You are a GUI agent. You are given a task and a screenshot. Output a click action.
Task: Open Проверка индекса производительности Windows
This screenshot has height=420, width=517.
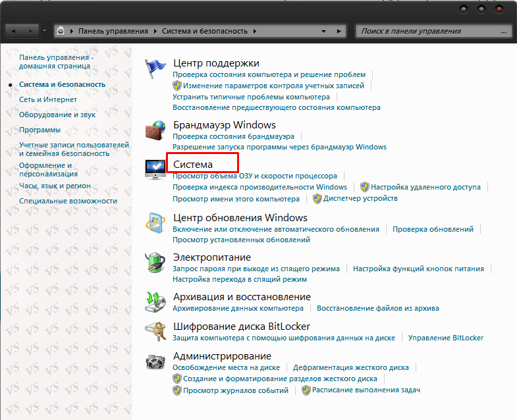(260, 187)
